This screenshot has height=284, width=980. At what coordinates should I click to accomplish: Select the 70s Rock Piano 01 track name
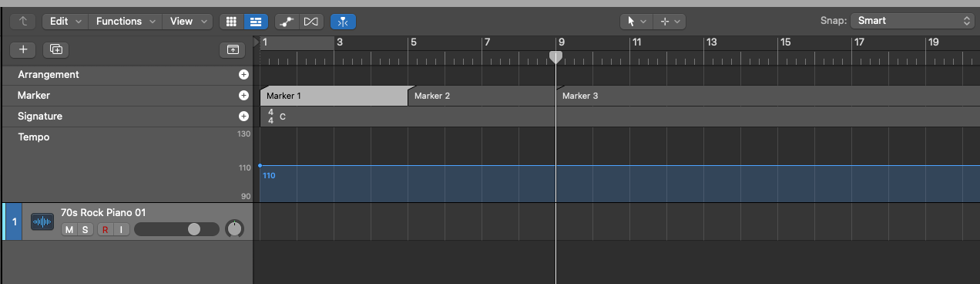[103, 212]
